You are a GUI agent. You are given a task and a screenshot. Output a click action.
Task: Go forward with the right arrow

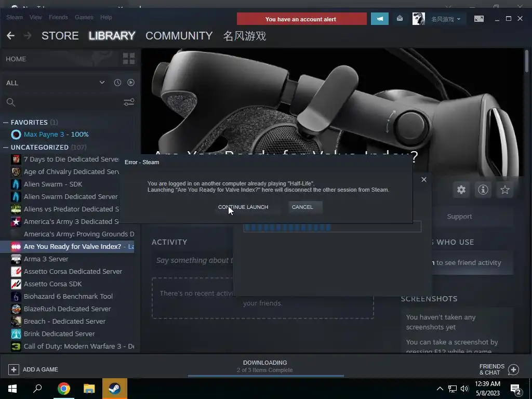(28, 36)
